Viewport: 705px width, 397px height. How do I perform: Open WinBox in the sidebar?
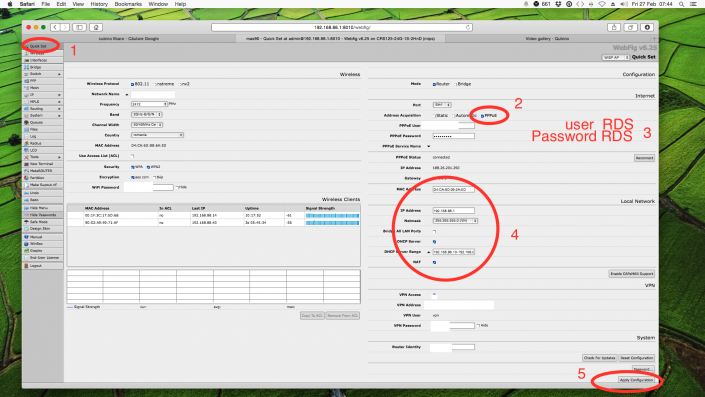[43, 244]
